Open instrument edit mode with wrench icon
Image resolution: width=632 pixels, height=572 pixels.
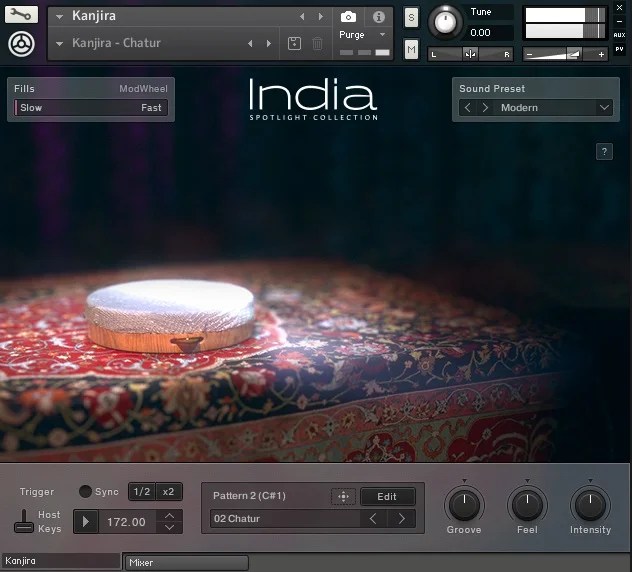21,15
